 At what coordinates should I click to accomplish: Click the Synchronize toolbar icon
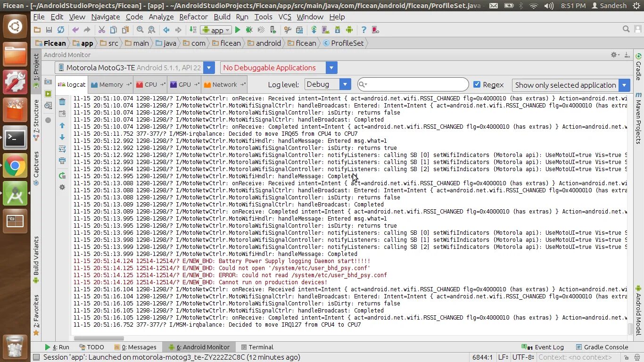pos(61,30)
